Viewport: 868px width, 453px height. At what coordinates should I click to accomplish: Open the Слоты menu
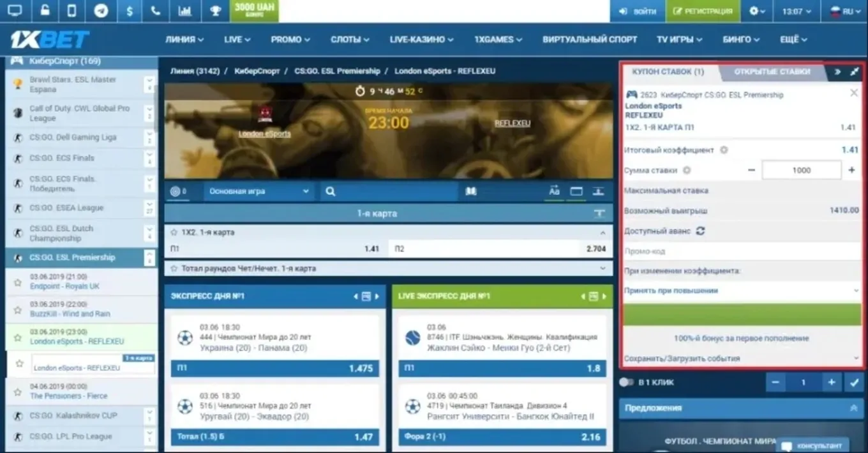(350, 39)
